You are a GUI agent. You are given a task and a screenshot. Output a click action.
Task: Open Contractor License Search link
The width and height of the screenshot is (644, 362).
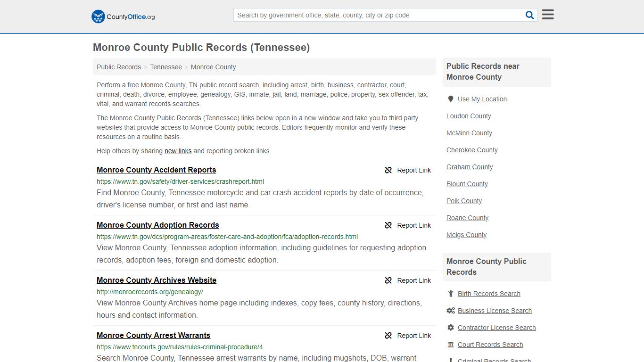pos(496,328)
